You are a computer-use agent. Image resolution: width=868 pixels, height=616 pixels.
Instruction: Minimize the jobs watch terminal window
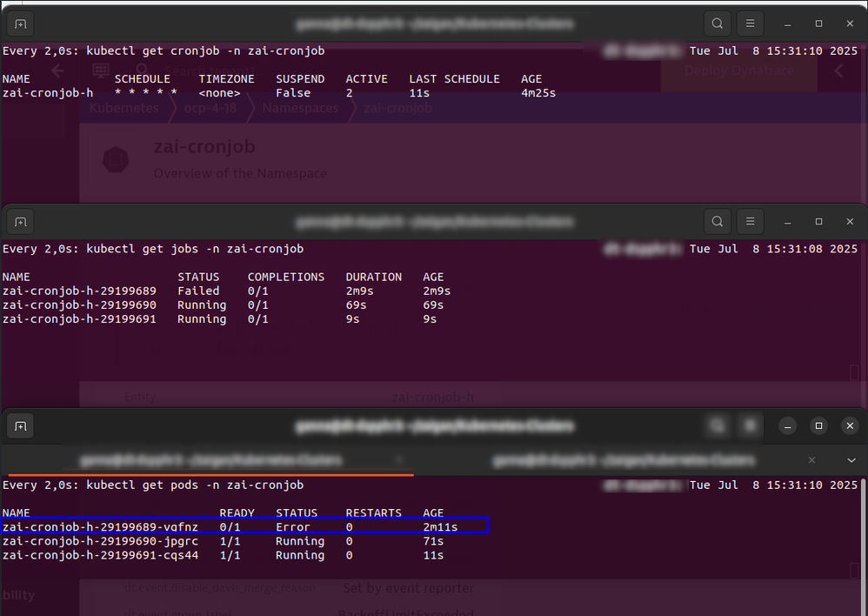pos(787,222)
